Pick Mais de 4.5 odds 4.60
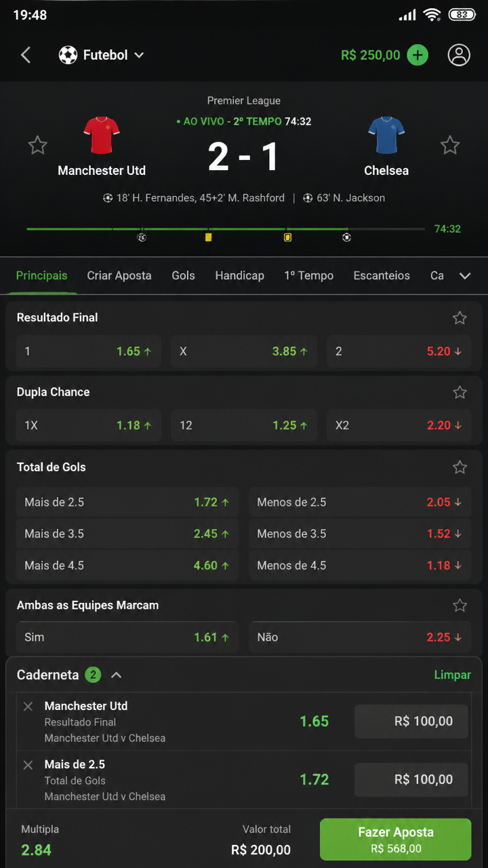 (127, 566)
